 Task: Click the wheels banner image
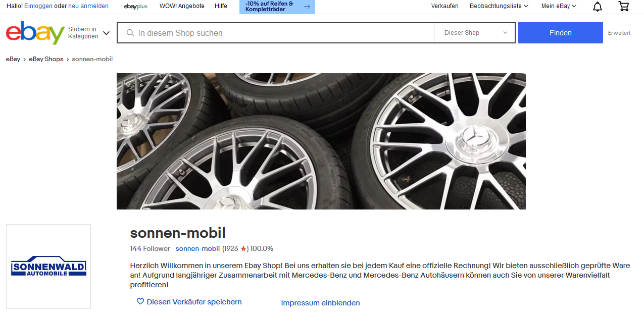click(x=321, y=141)
